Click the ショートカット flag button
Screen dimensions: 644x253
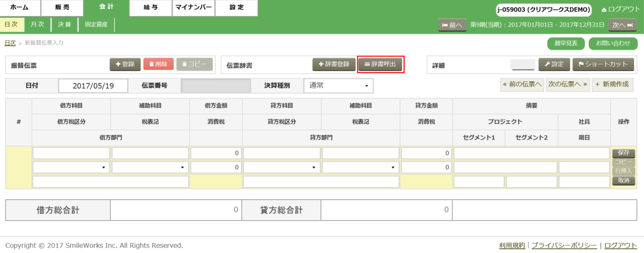click(x=603, y=64)
